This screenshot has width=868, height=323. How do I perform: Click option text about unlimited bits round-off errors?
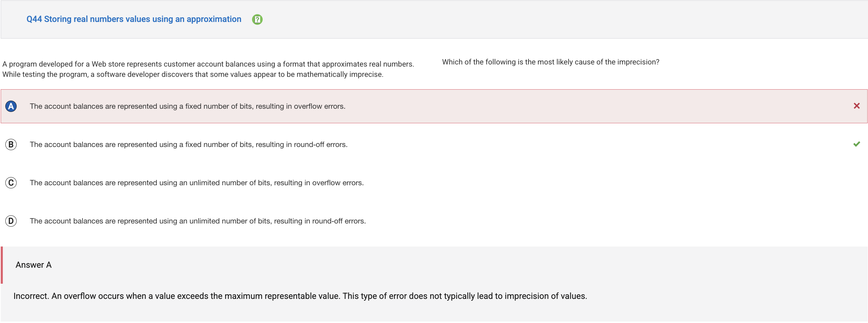pyautogui.click(x=198, y=221)
